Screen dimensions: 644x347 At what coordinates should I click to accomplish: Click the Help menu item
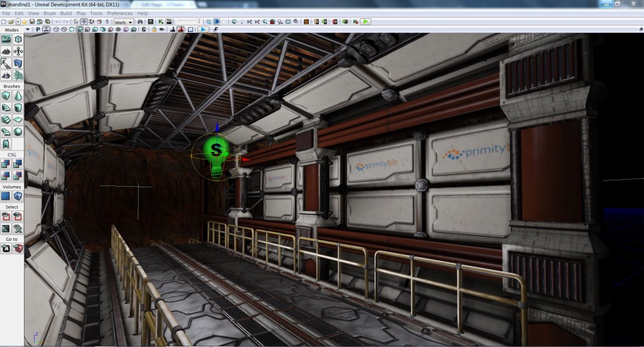(x=143, y=13)
